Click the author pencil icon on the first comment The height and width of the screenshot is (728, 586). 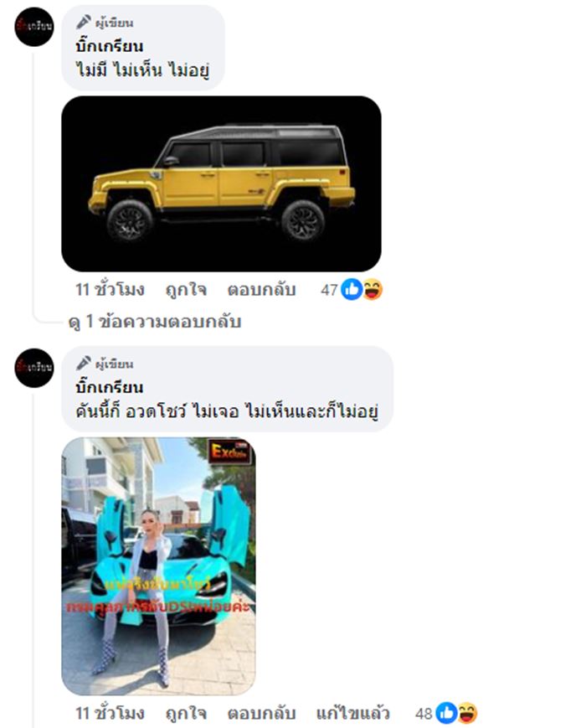pos(84,22)
